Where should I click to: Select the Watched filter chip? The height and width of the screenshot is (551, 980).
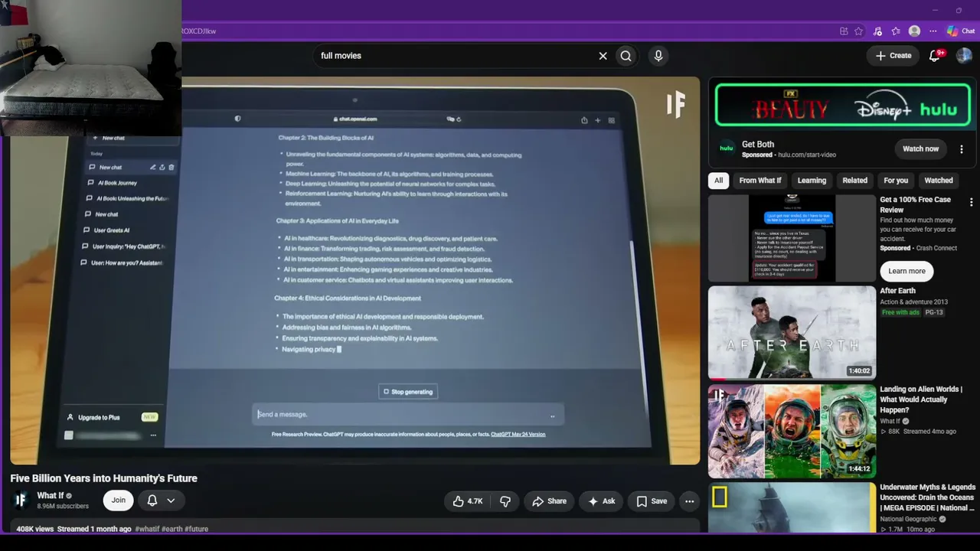pyautogui.click(x=939, y=181)
